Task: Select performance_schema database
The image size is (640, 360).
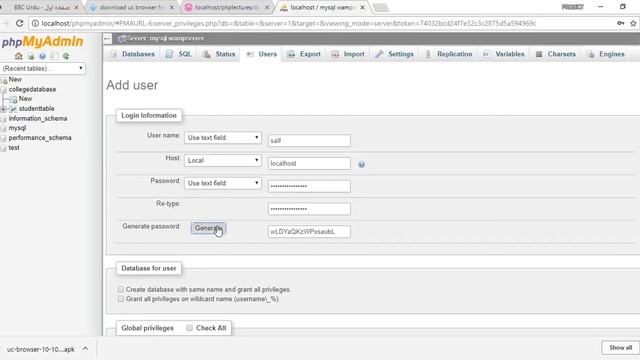Action: [40, 138]
